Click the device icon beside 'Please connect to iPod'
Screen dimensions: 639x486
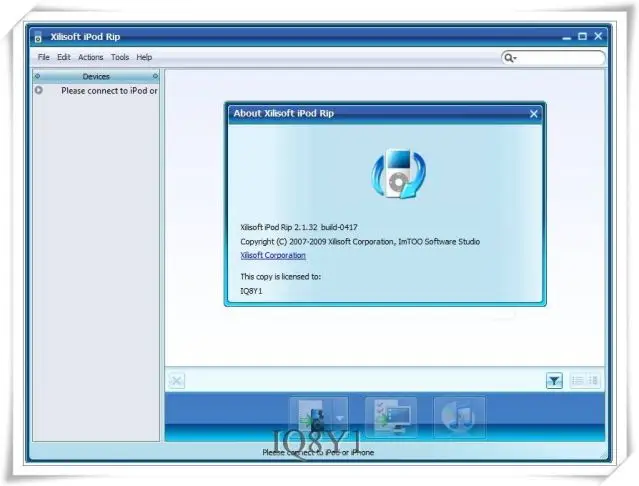39,90
